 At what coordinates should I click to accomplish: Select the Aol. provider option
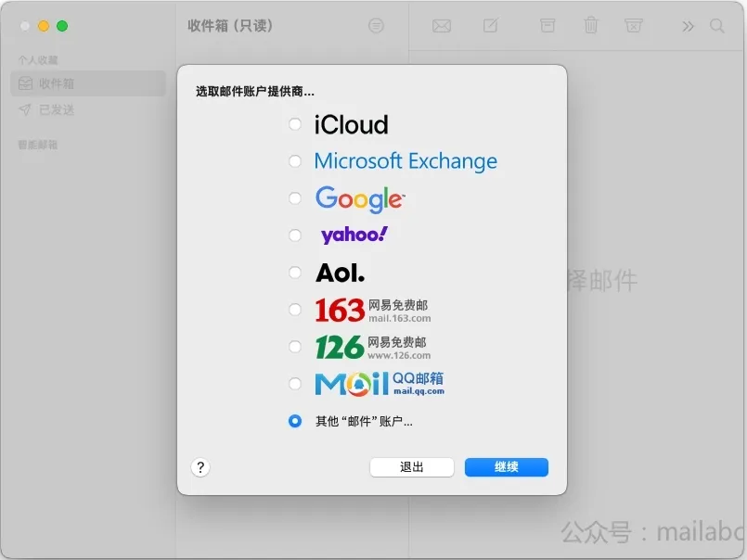point(295,273)
